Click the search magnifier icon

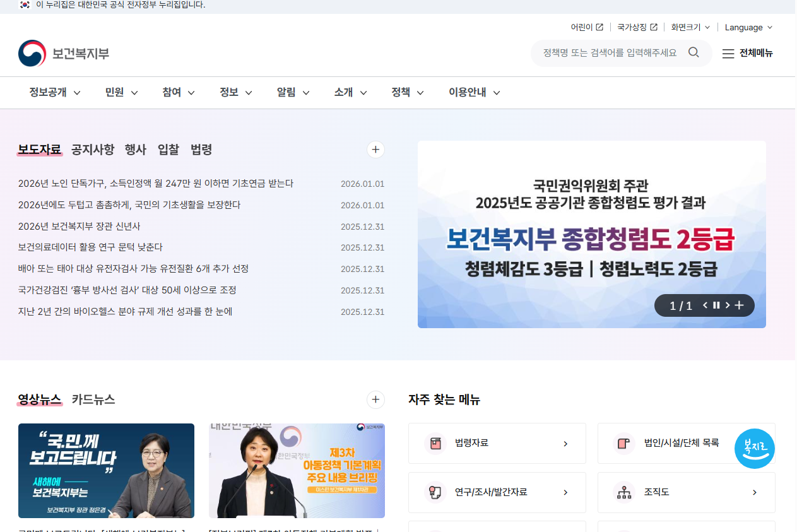point(694,52)
